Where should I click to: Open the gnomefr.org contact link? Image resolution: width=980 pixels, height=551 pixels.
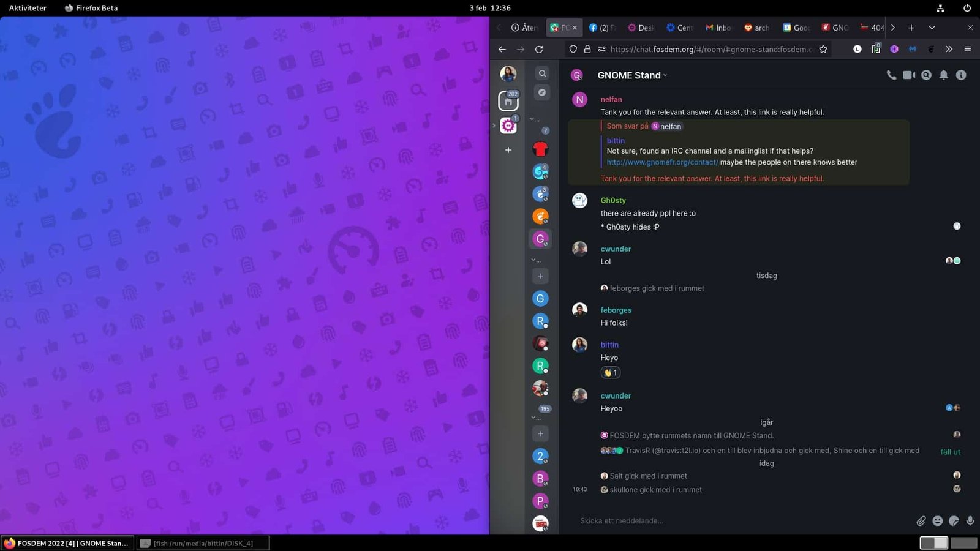coord(662,162)
